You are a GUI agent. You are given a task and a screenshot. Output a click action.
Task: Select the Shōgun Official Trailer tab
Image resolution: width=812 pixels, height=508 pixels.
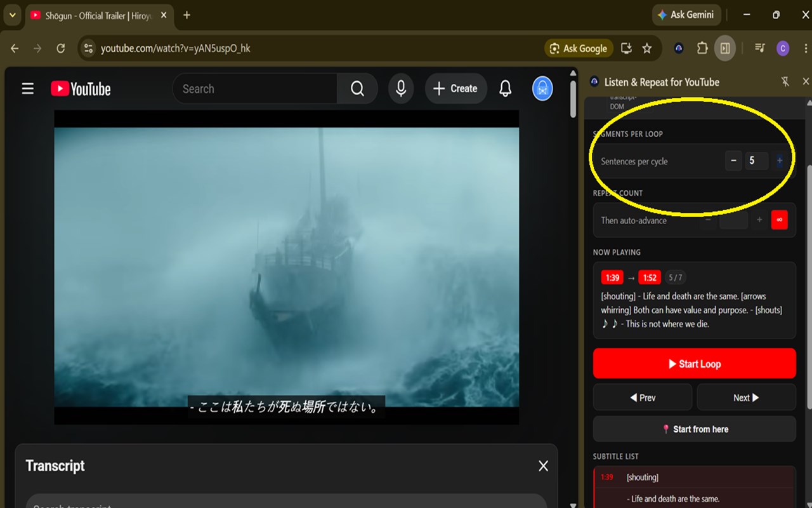(100, 15)
